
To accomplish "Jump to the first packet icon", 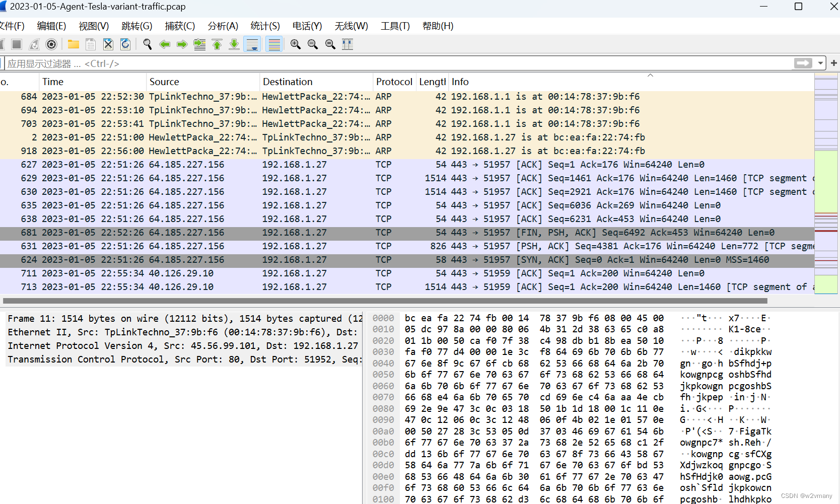I will click(x=217, y=44).
